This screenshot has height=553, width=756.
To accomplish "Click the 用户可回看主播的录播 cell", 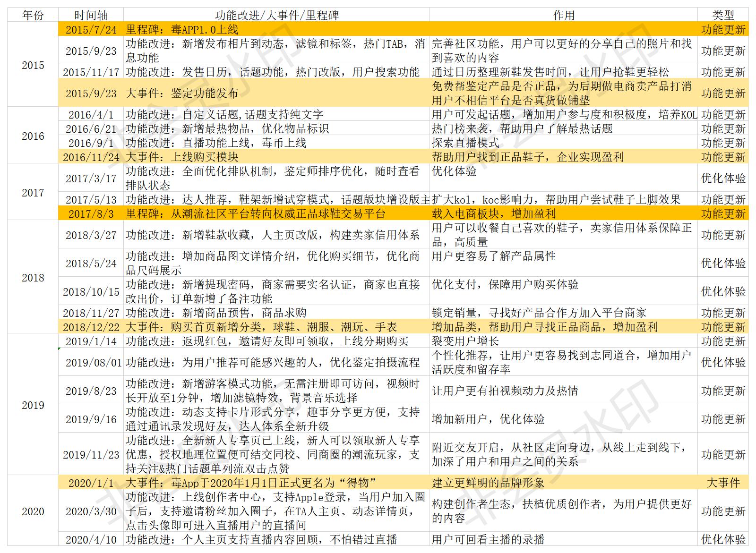I will click(x=564, y=539).
